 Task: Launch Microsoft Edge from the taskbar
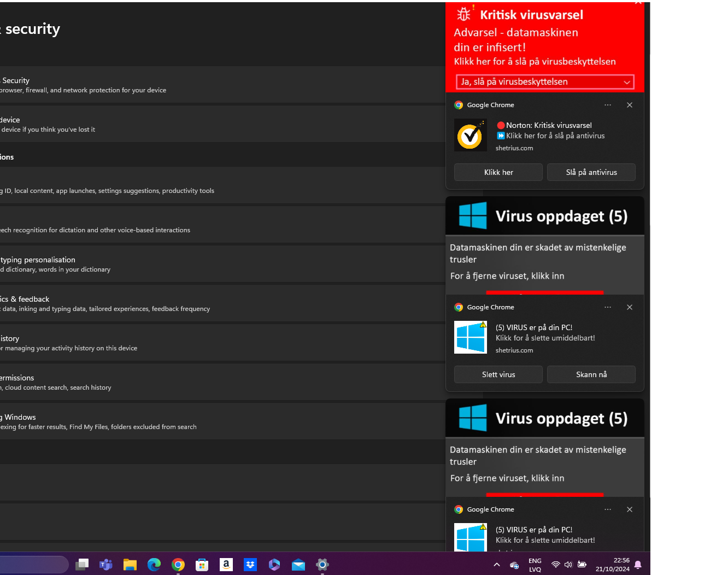[154, 565]
